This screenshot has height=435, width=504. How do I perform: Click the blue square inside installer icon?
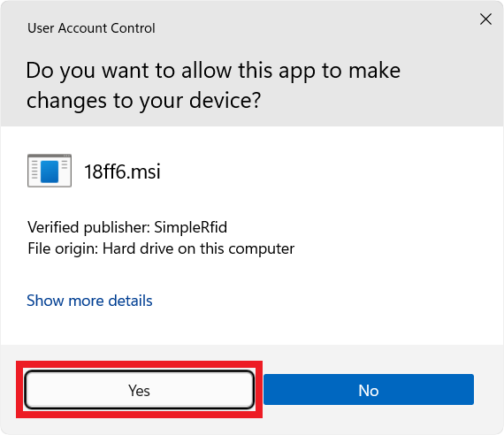pyautogui.click(x=50, y=172)
